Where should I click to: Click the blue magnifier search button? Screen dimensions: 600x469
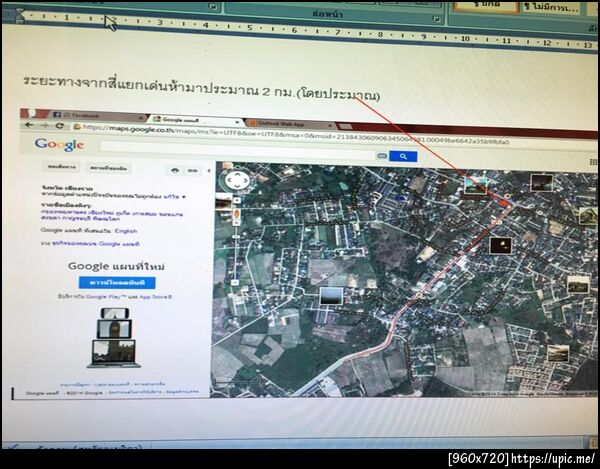(403, 156)
